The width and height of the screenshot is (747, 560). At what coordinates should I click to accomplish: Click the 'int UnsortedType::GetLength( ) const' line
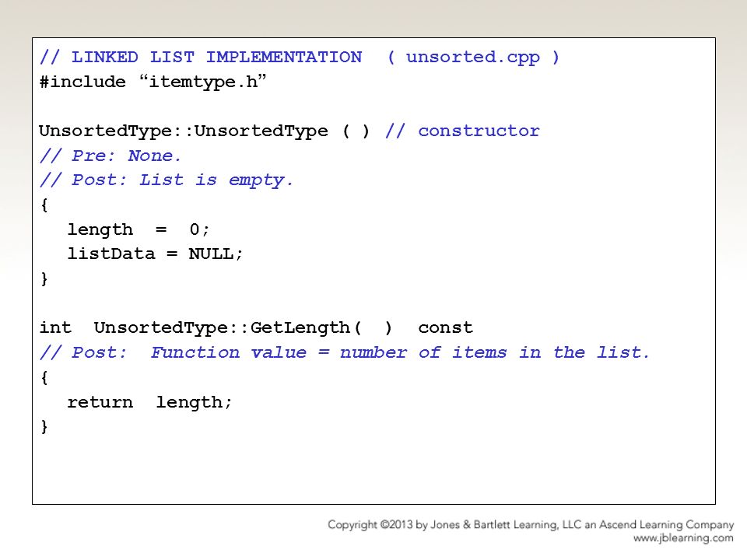pyautogui.click(x=256, y=327)
